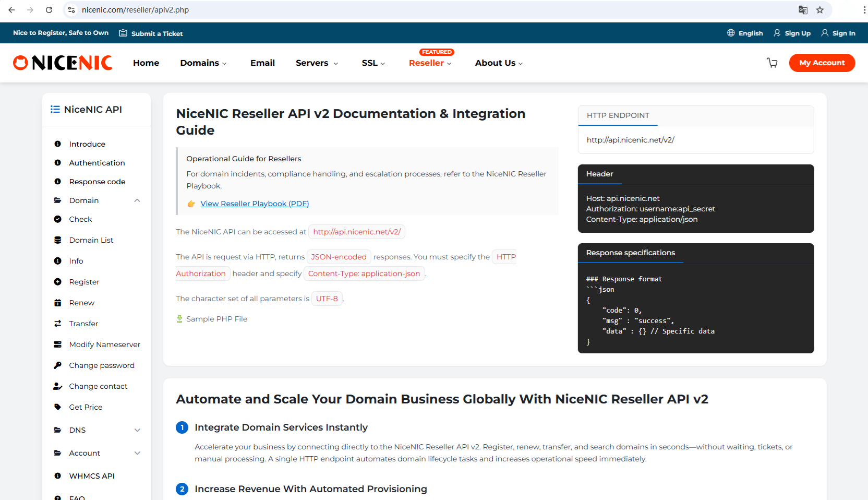Click the Authentication icon in sidebar
Screen dimensions: 868x500
pyautogui.click(x=57, y=163)
